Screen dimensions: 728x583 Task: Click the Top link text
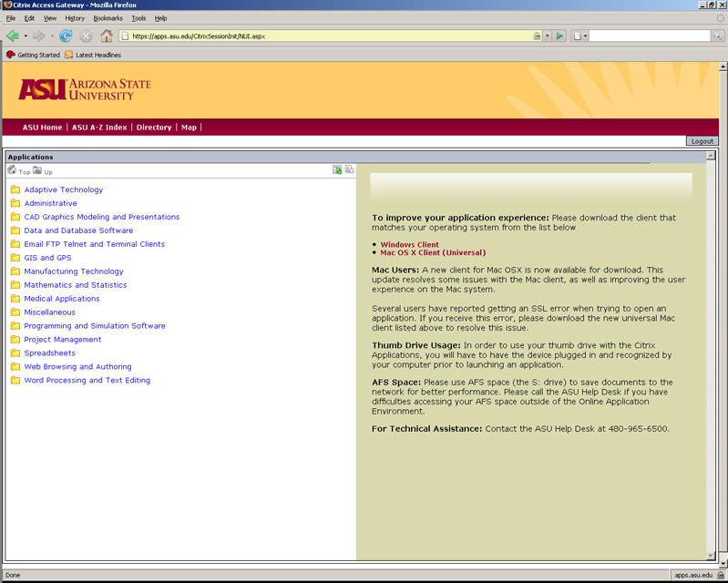(24, 172)
